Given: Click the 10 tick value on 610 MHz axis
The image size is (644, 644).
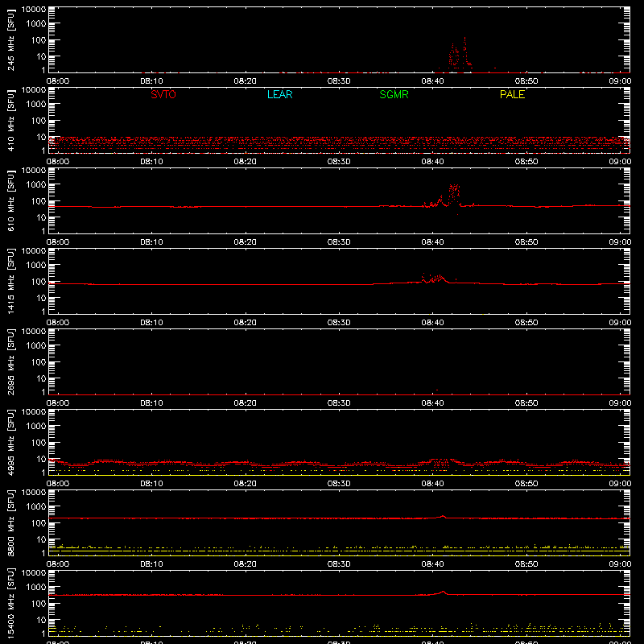Looking at the screenshot, I should coord(41,217).
